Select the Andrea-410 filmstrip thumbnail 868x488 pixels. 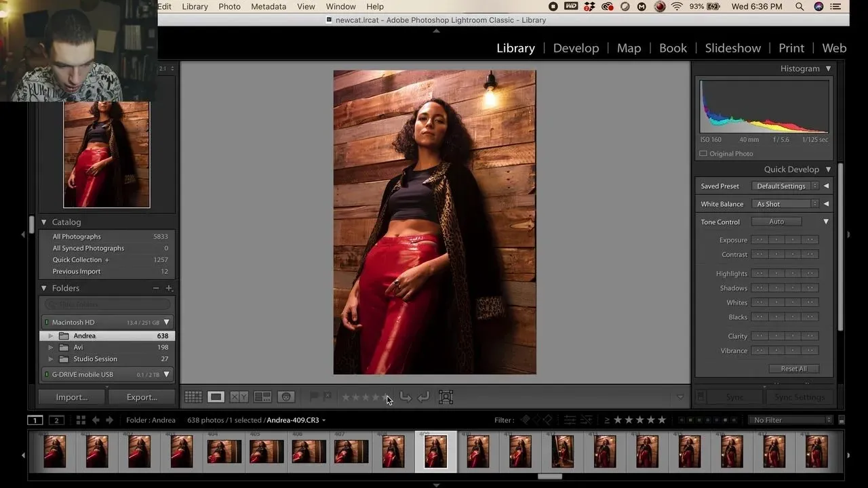477,451
